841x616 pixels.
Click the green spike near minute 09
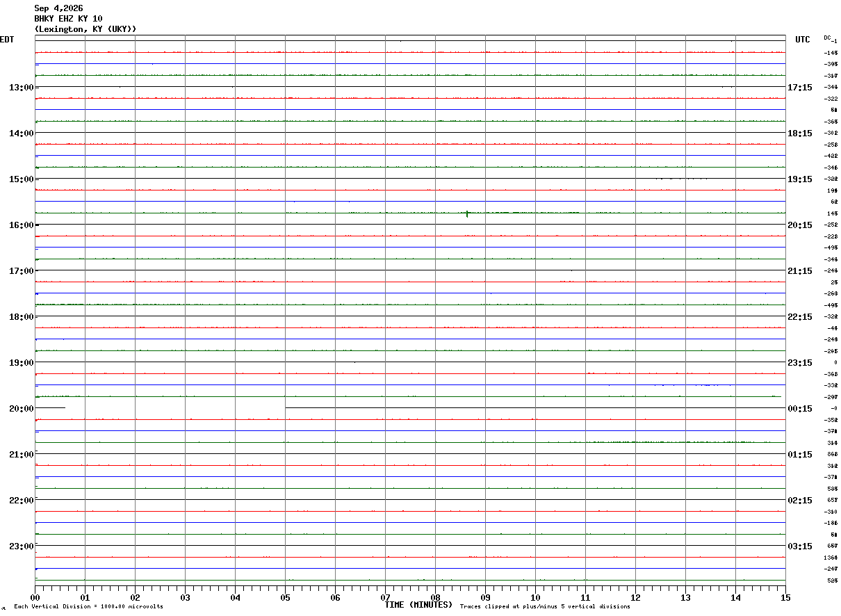point(467,213)
